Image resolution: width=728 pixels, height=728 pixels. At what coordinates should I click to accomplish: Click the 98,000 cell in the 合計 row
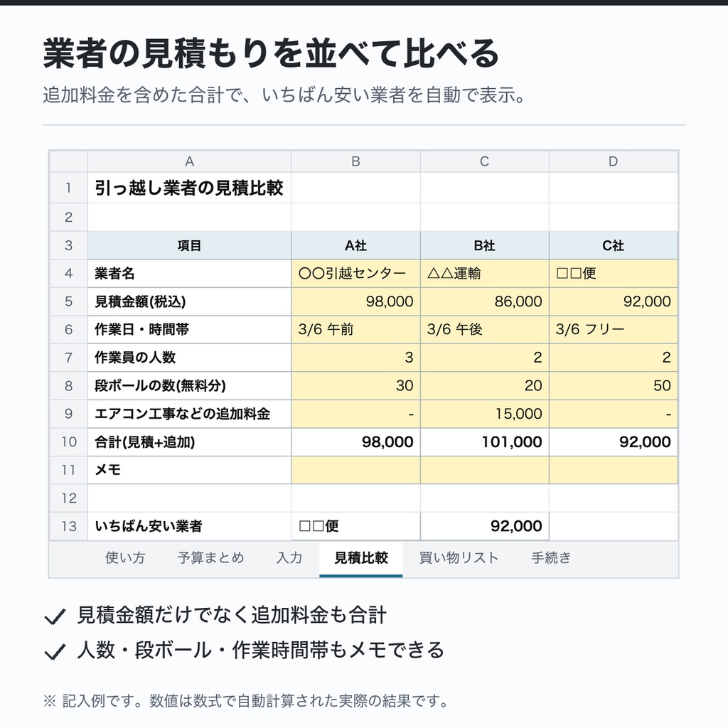(x=355, y=442)
